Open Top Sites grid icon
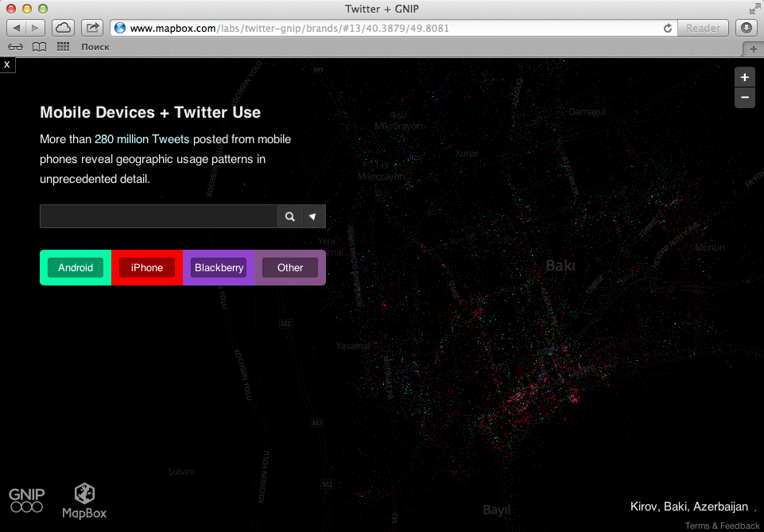 pos(63,47)
